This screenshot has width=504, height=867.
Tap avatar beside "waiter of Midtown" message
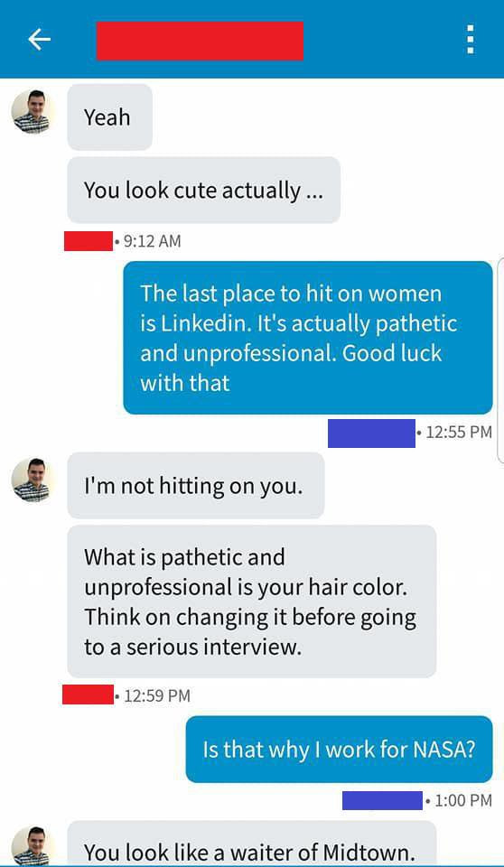[x=33, y=845]
